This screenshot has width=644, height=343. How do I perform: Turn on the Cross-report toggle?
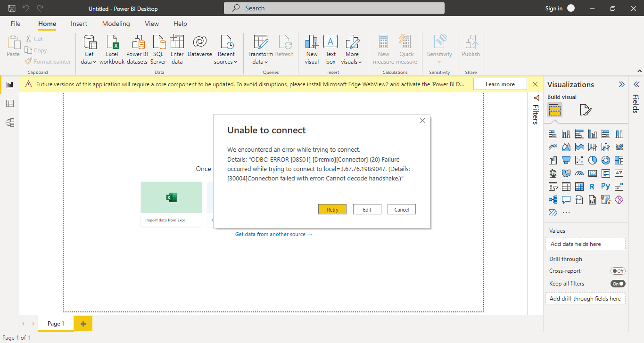pyautogui.click(x=618, y=271)
